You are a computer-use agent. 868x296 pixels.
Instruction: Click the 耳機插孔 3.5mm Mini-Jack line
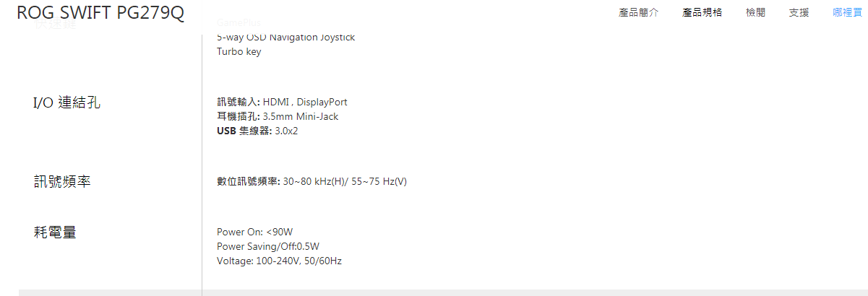coord(278,116)
